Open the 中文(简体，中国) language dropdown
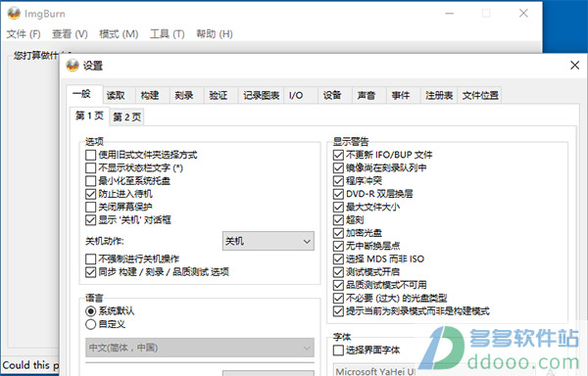 click(x=200, y=348)
